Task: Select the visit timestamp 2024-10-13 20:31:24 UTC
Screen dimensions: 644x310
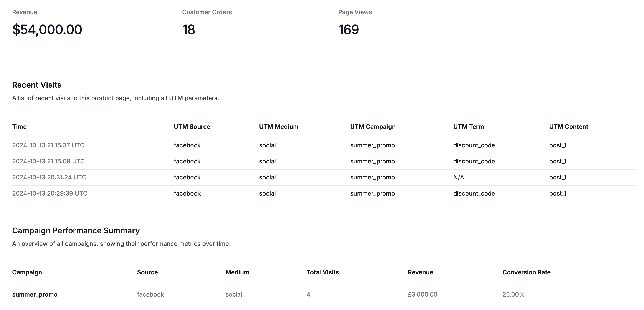Action: click(49, 177)
